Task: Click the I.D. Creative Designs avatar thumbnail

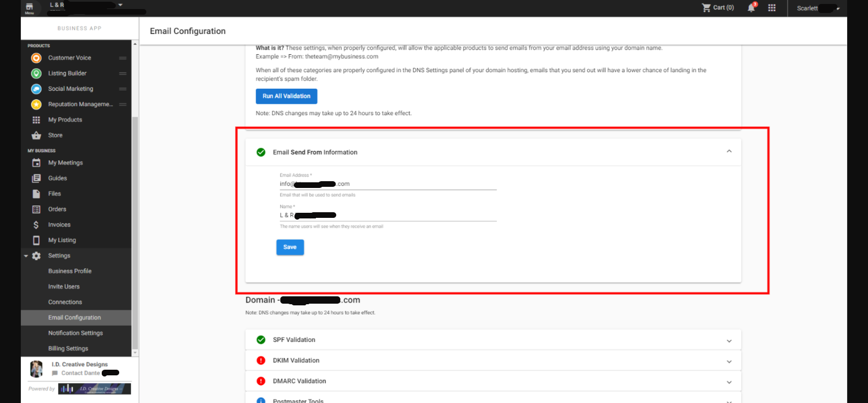Action: coord(36,369)
